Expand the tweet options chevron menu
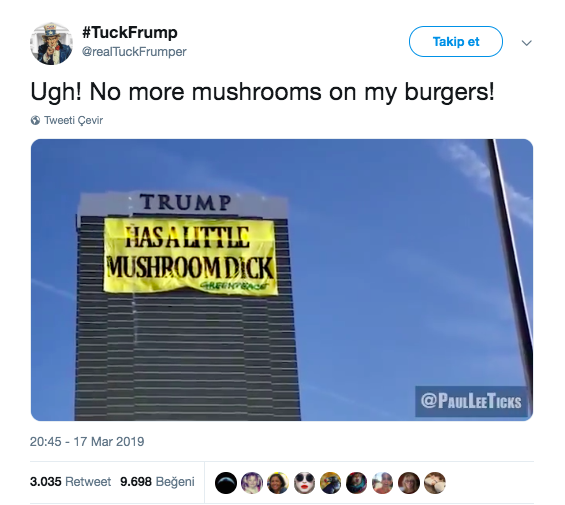 point(526,43)
